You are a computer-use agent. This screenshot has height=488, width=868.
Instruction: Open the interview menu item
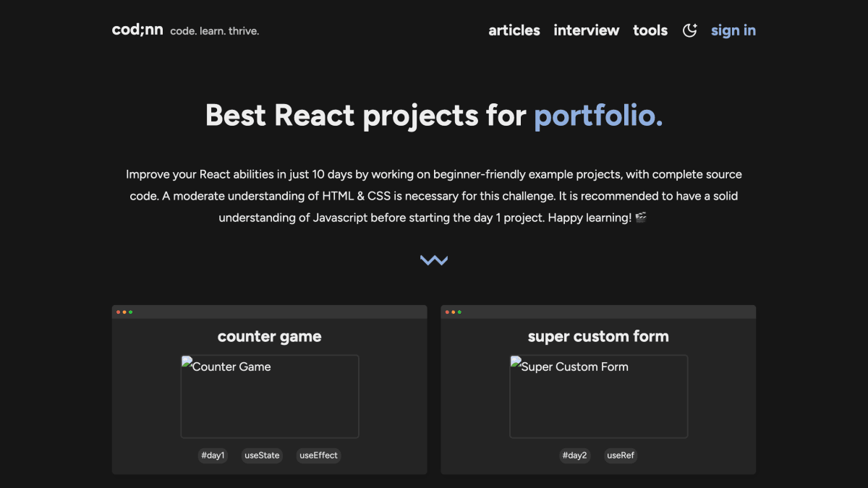click(587, 30)
